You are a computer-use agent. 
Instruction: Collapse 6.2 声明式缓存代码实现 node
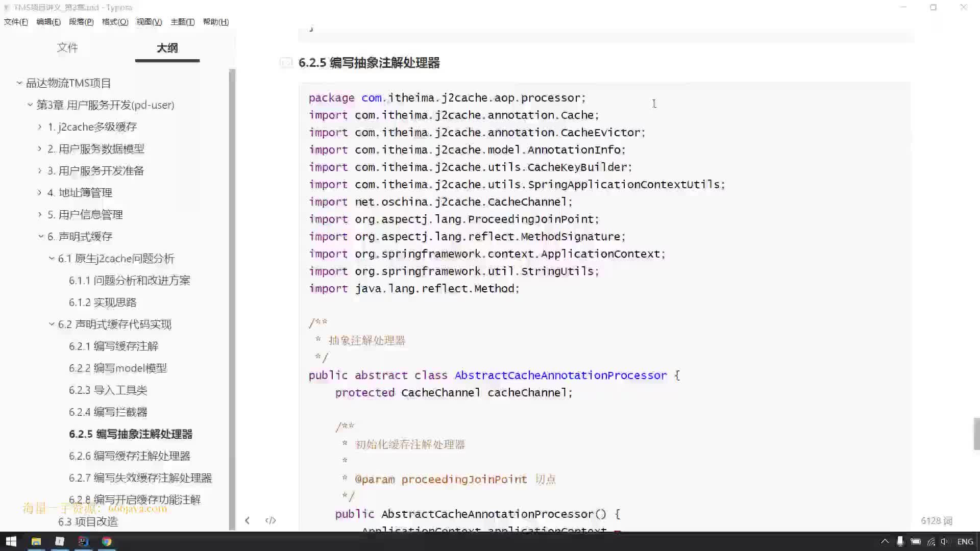coord(52,324)
